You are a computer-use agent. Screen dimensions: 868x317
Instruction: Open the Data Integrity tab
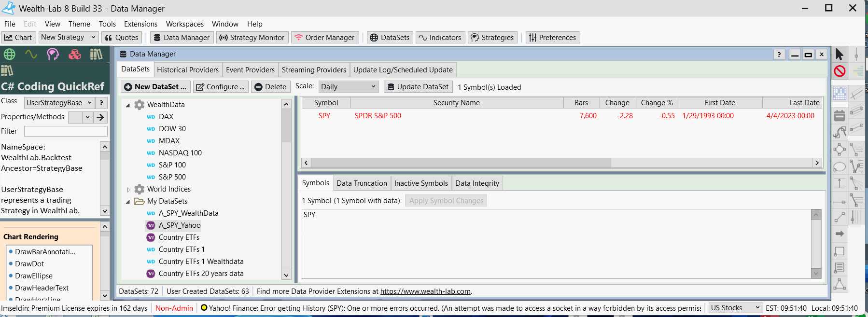pyautogui.click(x=477, y=183)
